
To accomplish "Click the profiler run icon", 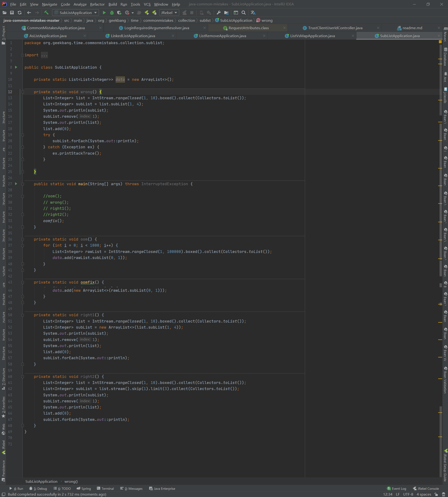I will click(x=127, y=13).
